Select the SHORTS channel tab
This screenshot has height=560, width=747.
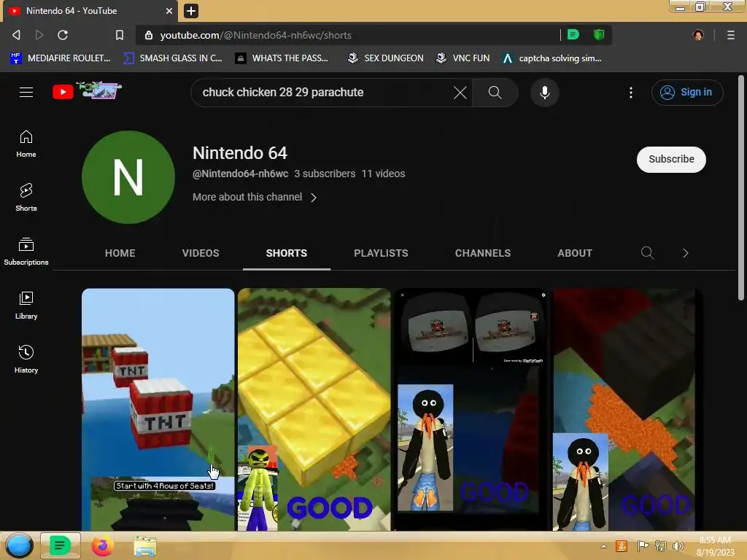pos(286,253)
